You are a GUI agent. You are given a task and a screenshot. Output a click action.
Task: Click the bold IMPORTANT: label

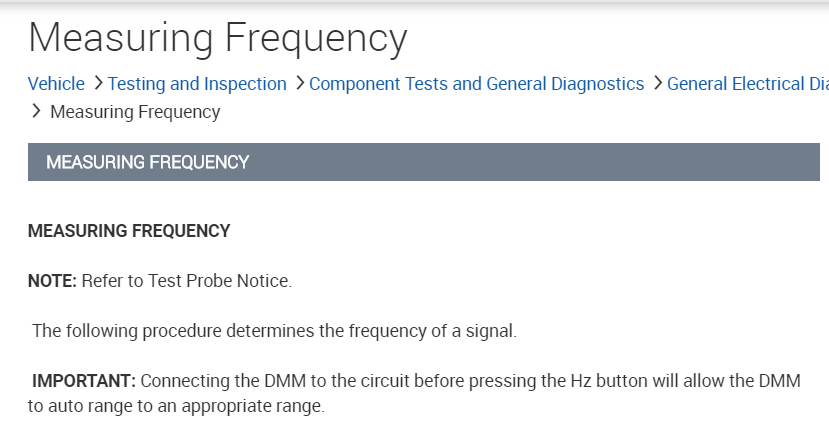click(x=84, y=381)
